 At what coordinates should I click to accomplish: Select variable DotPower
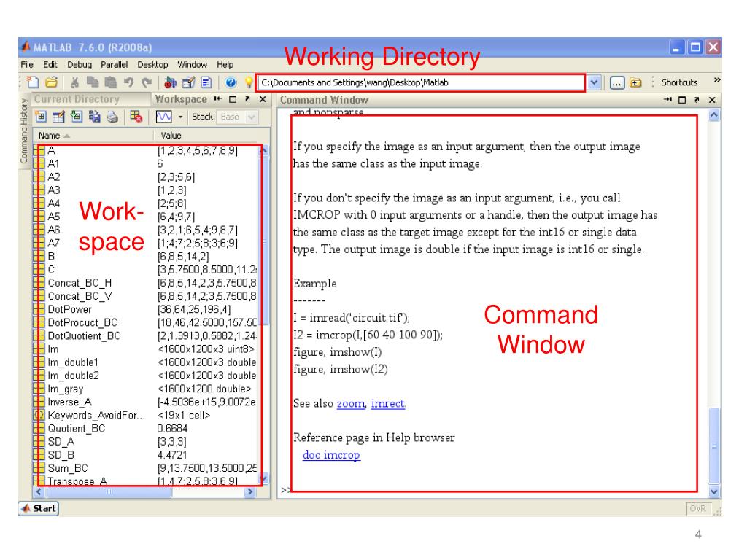coord(69,309)
